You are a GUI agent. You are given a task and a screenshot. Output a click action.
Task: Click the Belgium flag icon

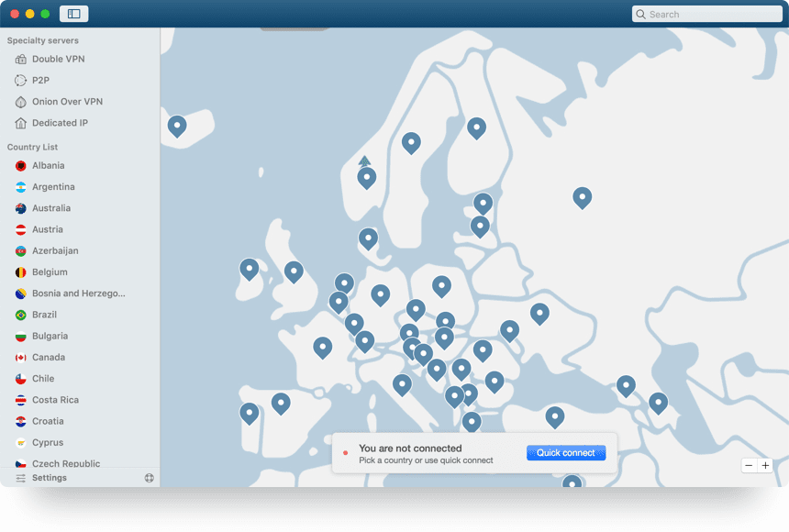pos(20,272)
